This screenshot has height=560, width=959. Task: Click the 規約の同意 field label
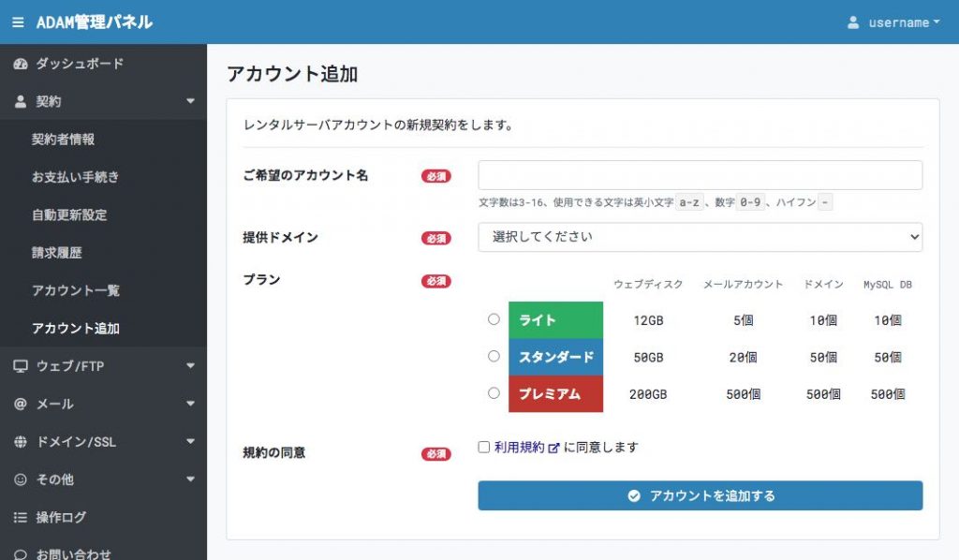point(274,453)
